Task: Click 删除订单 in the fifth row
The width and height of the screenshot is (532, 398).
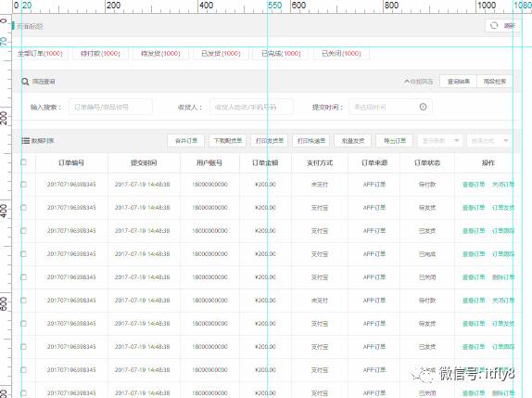Action: 503,277
